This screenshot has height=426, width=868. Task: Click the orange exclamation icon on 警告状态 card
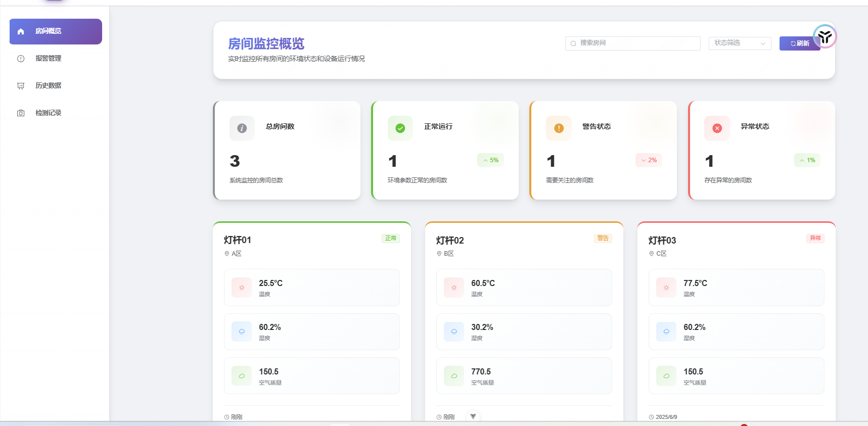tap(559, 128)
